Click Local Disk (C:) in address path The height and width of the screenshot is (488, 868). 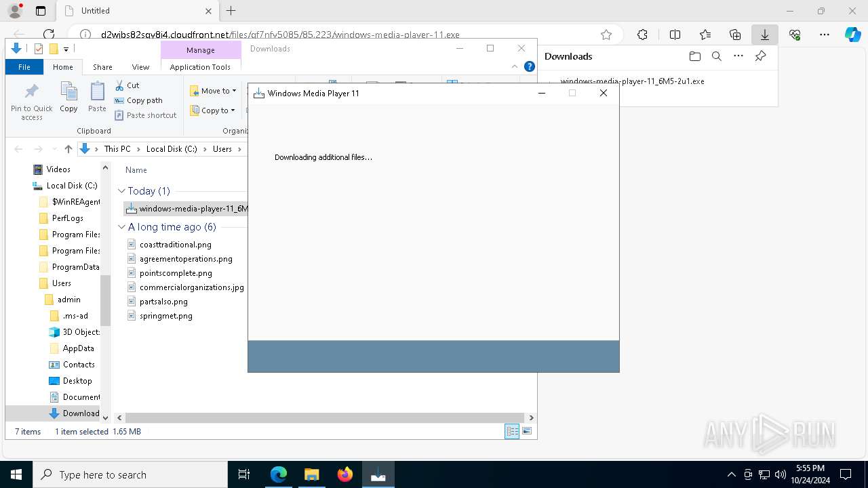tap(172, 149)
